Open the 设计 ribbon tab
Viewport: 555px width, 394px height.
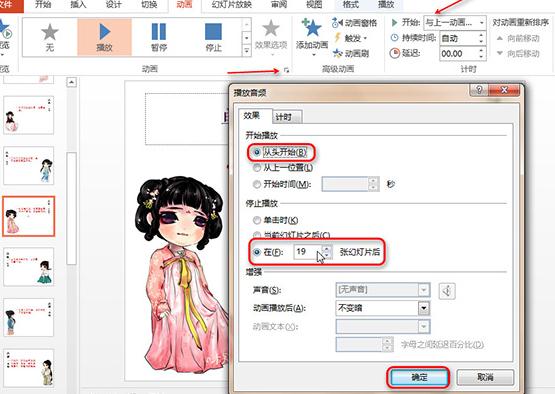pyautogui.click(x=113, y=5)
